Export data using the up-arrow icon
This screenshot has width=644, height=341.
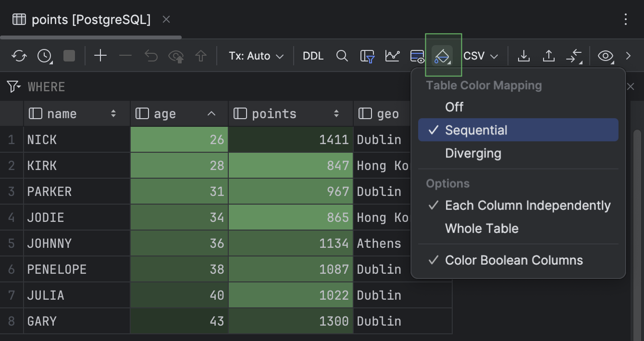point(548,55)
